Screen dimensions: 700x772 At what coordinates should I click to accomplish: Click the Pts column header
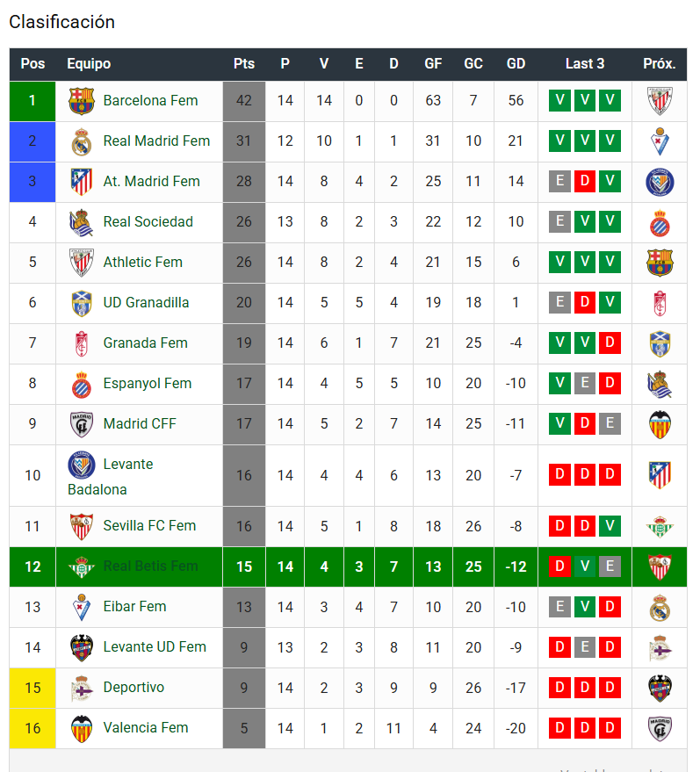click(244, 64)
